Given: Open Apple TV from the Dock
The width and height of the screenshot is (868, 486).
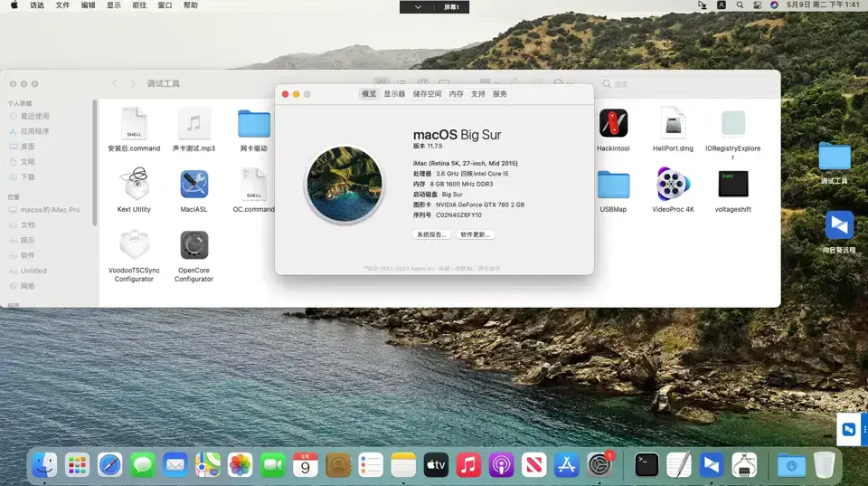Looking at the screenshot, I should tap(436, 465).
